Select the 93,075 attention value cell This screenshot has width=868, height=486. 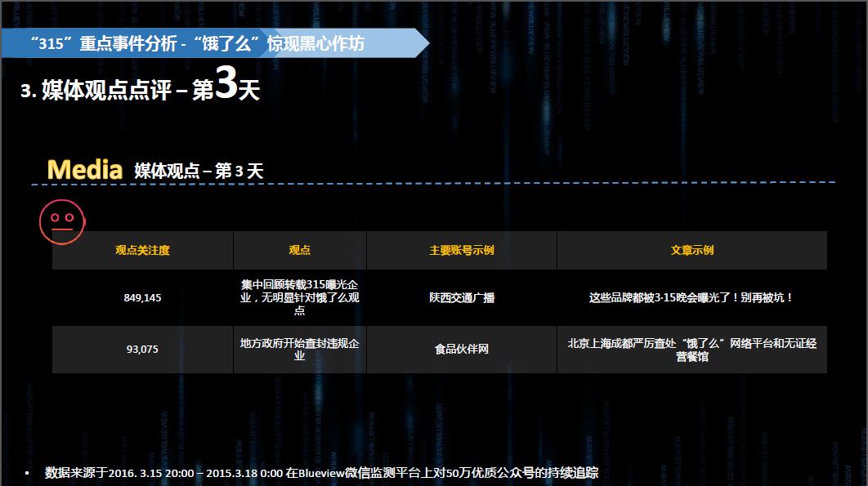pos(142,350)
